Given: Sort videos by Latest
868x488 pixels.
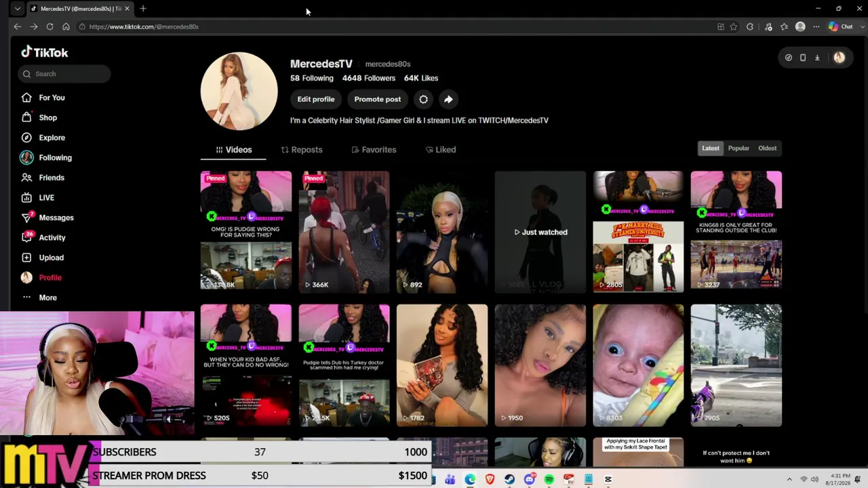Looking at the screenshot, I should (x=711, y=148).
